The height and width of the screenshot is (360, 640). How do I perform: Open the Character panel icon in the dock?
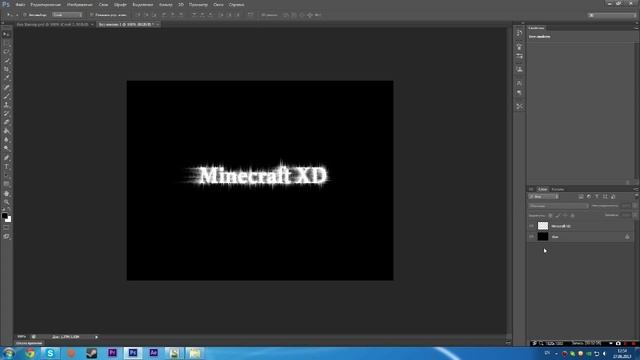point(519,83)
